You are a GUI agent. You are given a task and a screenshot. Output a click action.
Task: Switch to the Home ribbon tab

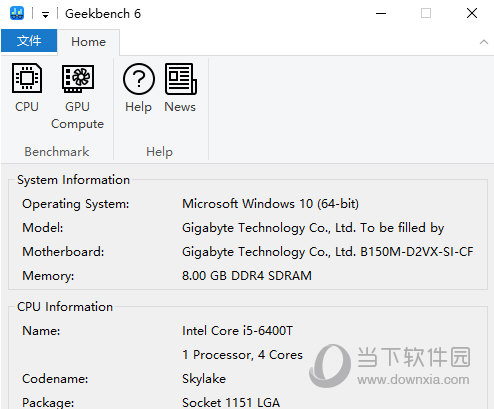coord(88,42)
